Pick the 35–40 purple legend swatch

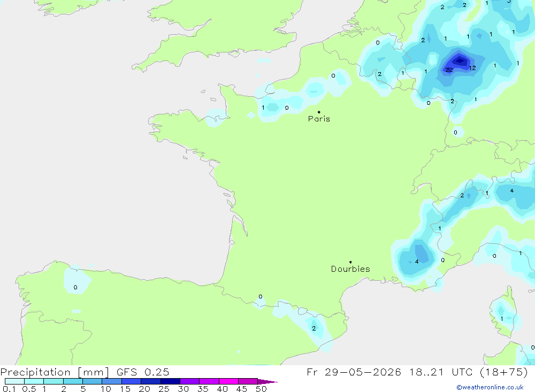pyautogui.click(x=209, y=381)
